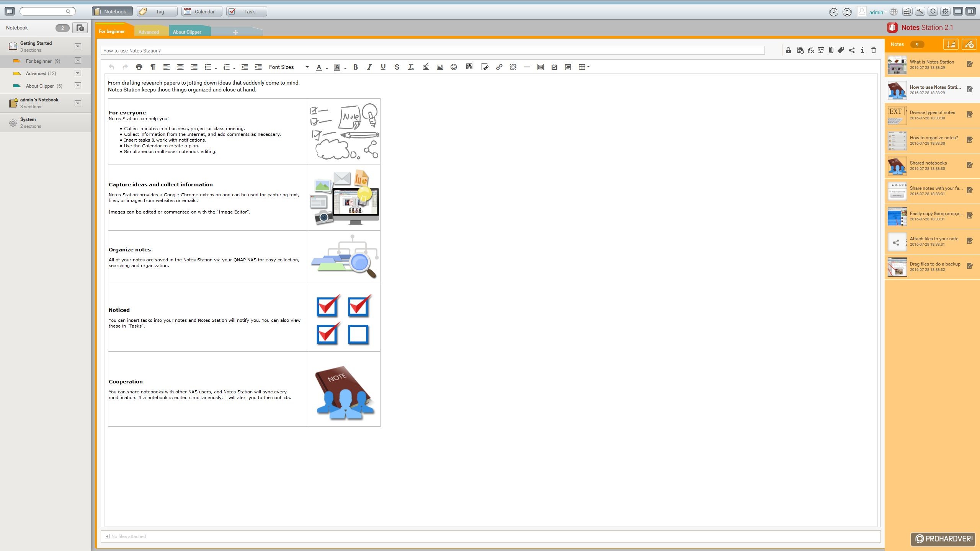Open the Diverse types of notes thumbnail
Image resolution: width=980 pixels, height=551 pixels.
897,115
